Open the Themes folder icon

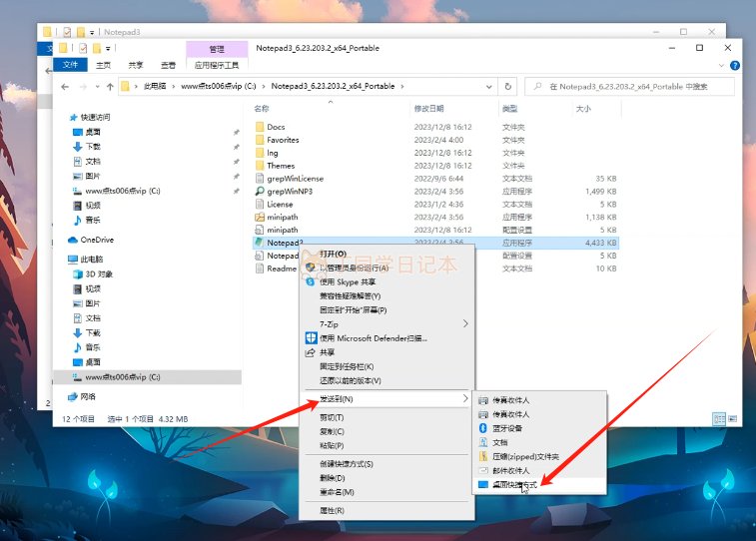260,166
